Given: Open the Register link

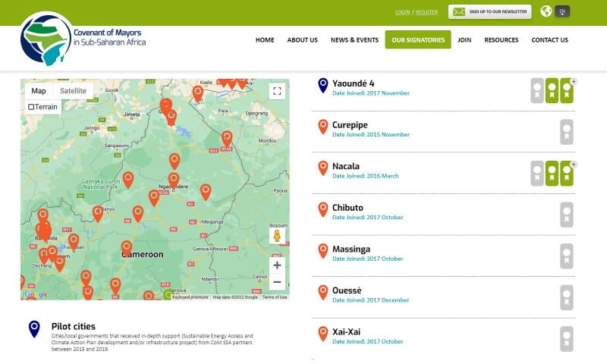Looking at the screenshot, I should coord(426,12).
